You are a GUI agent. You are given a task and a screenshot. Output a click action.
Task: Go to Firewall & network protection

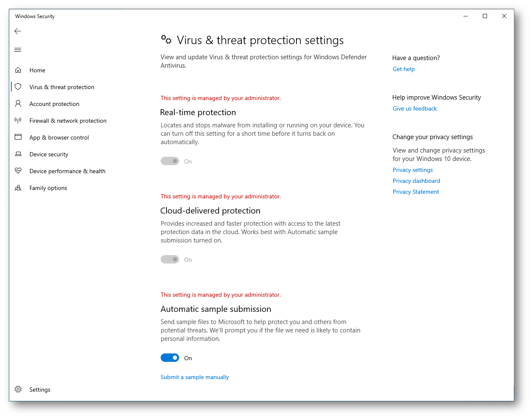[68, 121]
